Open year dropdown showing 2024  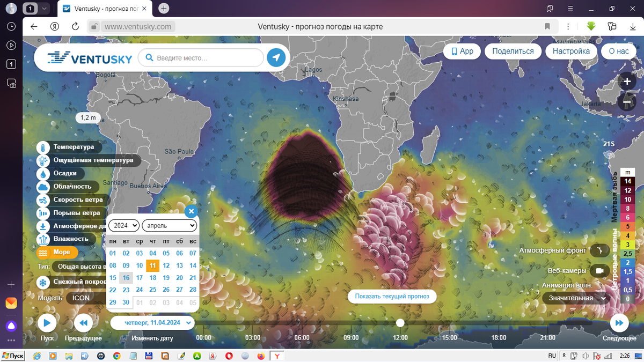point(124,225)
